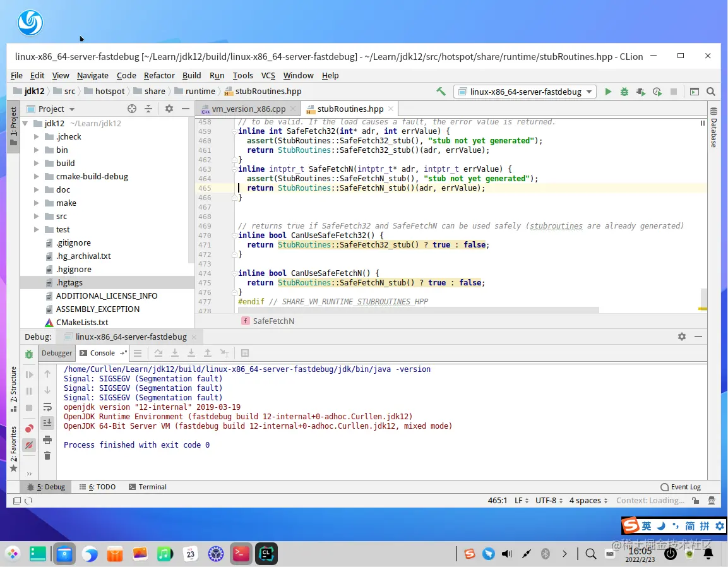The height and width of the screenshot is (567, 728).
Task: Expand the bin folder
Action: click(x=36, y=150)
